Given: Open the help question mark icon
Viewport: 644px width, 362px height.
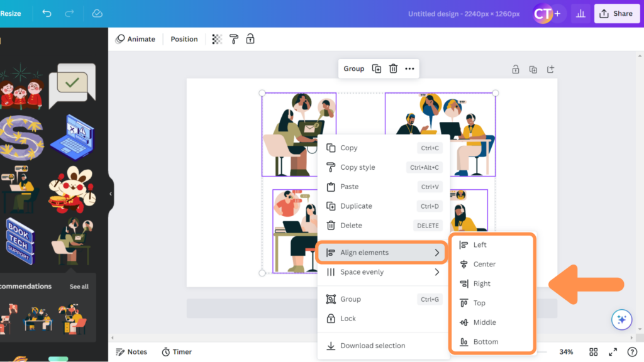Looking at the screenshot, I should (632, 352).
